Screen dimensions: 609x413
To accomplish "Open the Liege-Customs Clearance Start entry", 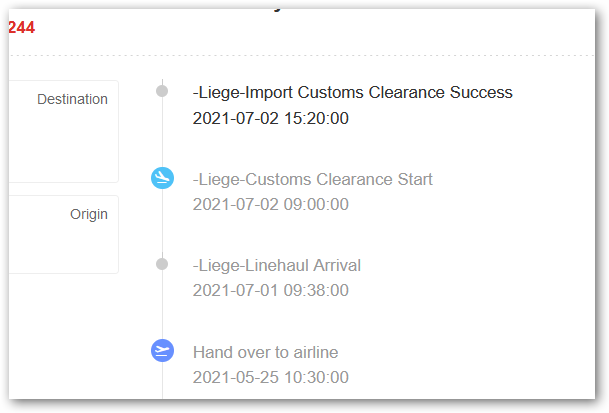I will (312, 180).
